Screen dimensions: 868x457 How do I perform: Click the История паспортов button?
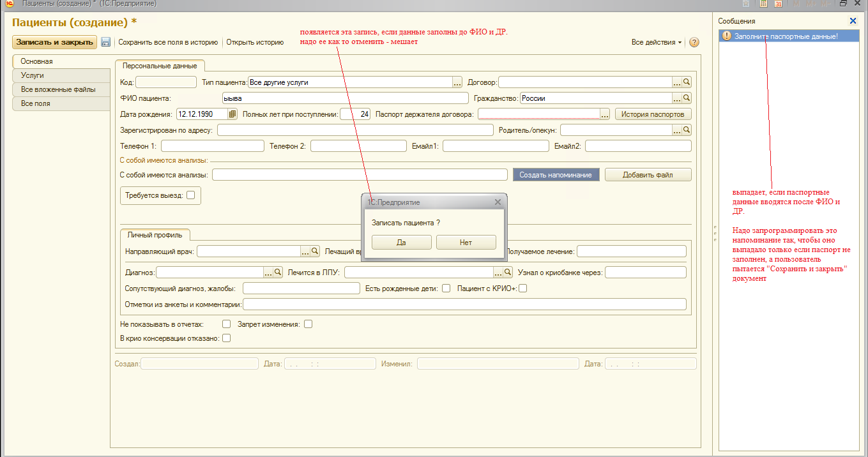click(x=653, y=114)
